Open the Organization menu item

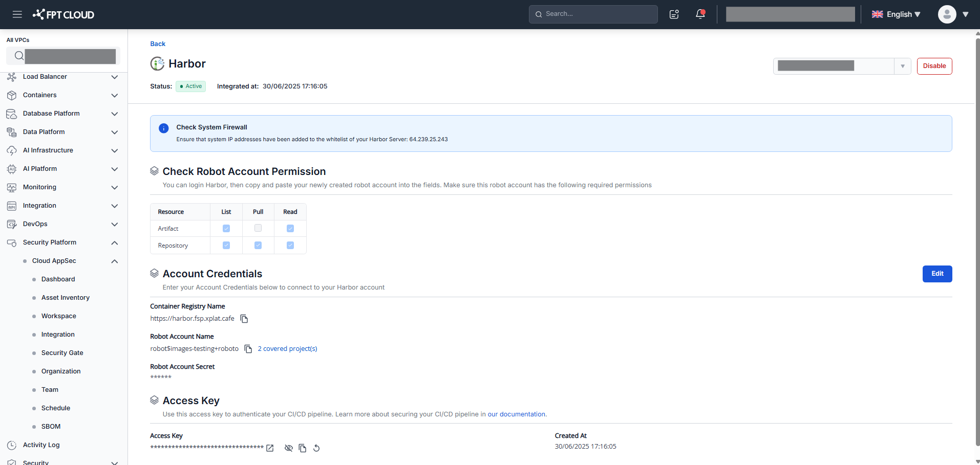pyautogui.click(x=61, y=371)
